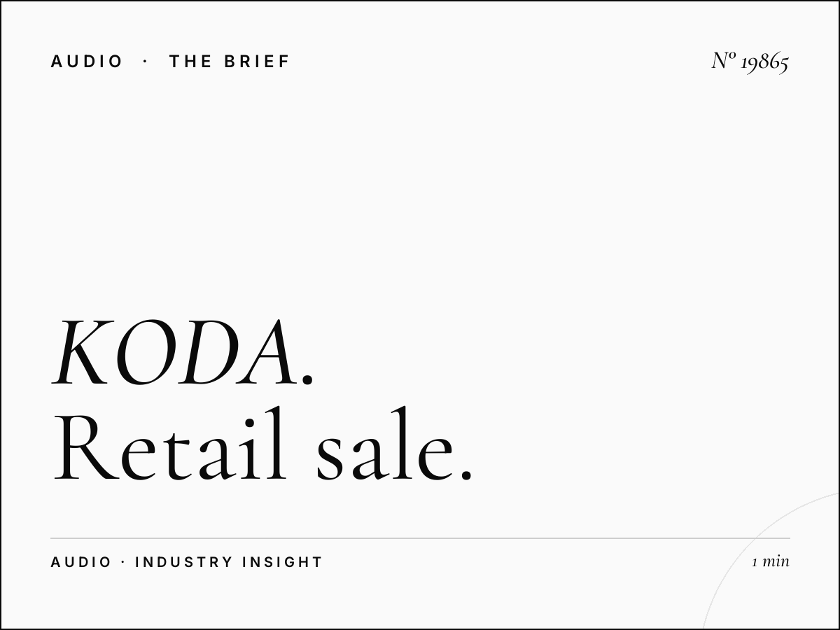This screenshot has width=840, height=630.
Task: Click the italic KODA headline word
Action: tap(173, 353)
